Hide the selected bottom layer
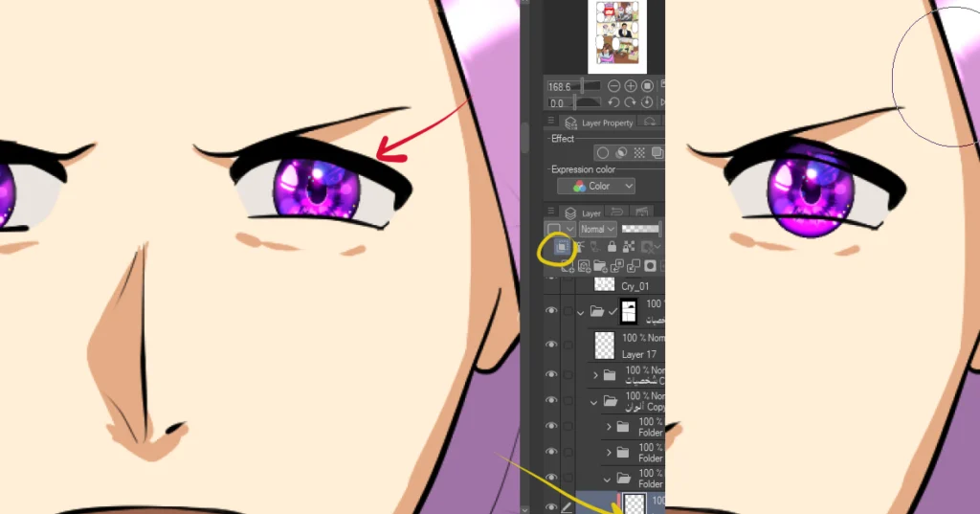 point(551,506)
